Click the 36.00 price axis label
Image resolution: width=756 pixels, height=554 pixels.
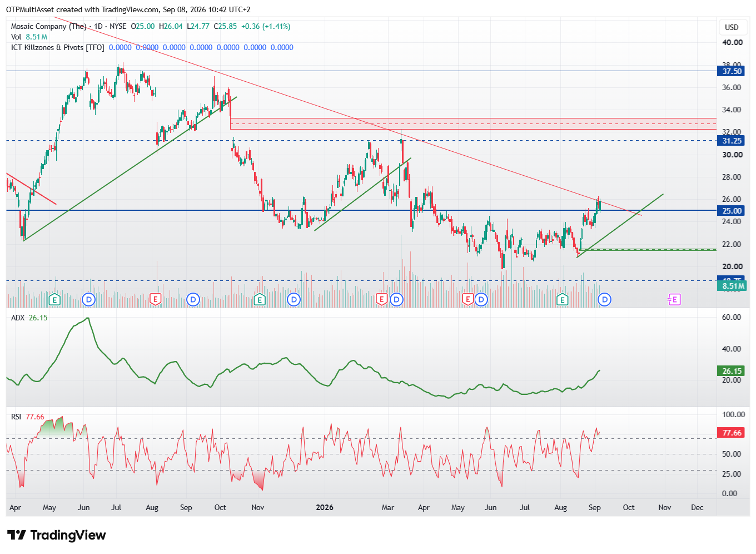point(732,87)
